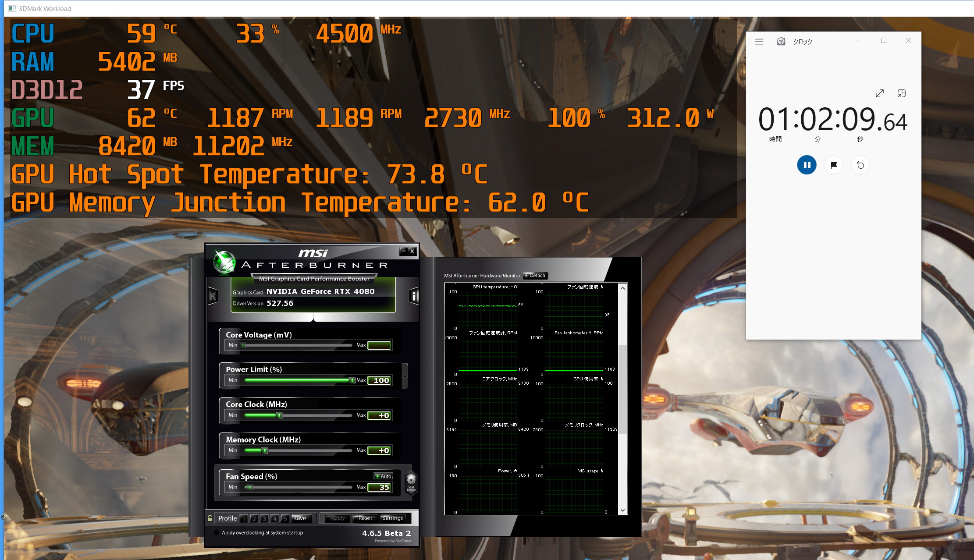The height and width of the screenshot is (560, 974).
Task: Click the profile Save button
Action: pos(301,518)
